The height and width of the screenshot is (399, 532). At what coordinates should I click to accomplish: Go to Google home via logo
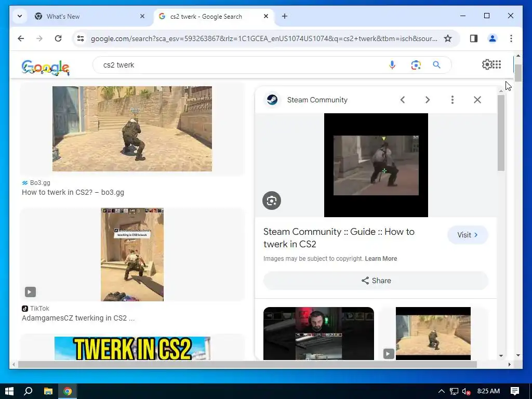click(46, 68)
